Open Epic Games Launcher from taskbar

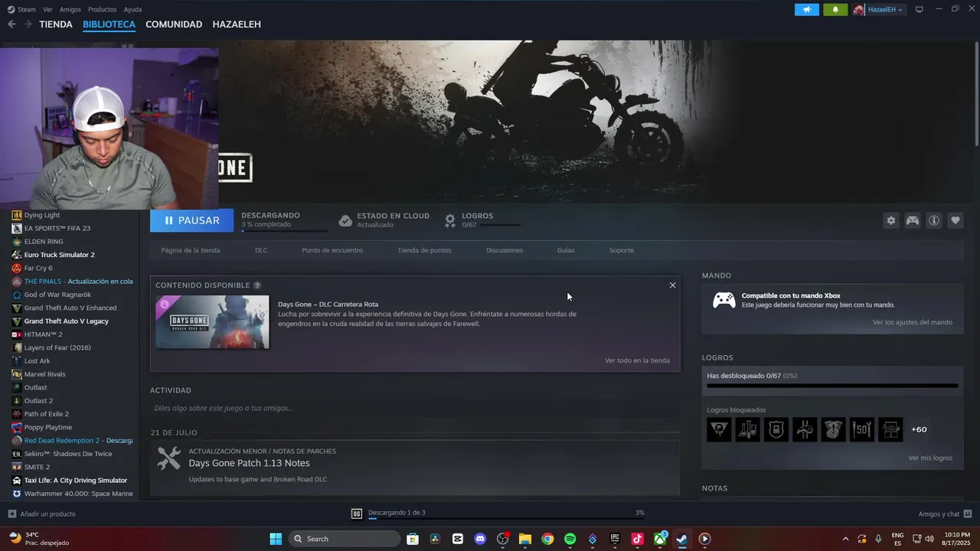615,539
